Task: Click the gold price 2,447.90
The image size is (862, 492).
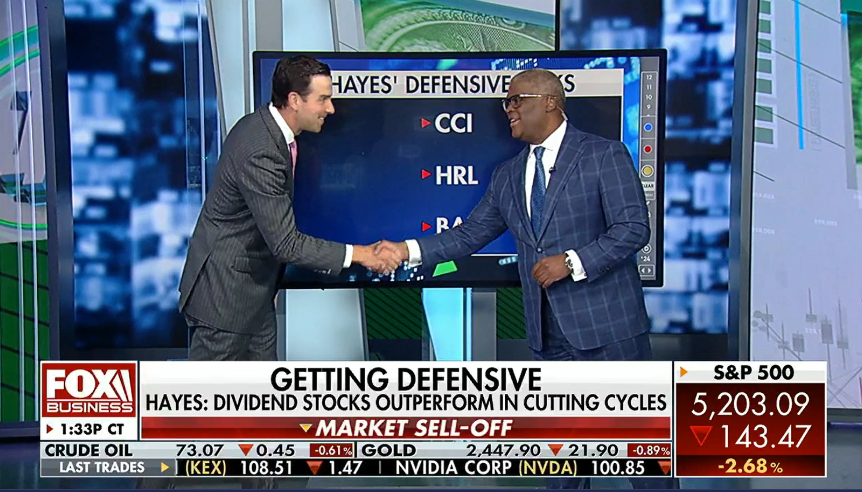Action: [503, 451]
